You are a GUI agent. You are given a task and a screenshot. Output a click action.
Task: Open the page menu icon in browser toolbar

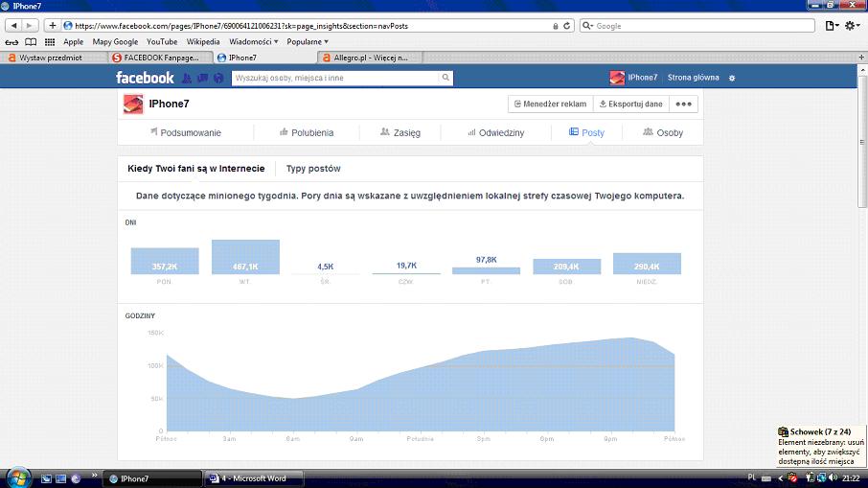[832, 26]
